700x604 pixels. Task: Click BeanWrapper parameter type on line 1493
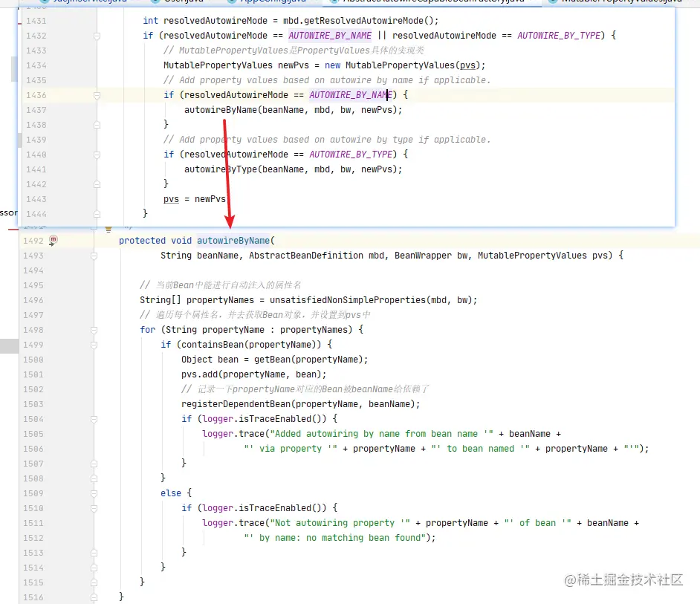click(423, 256)
